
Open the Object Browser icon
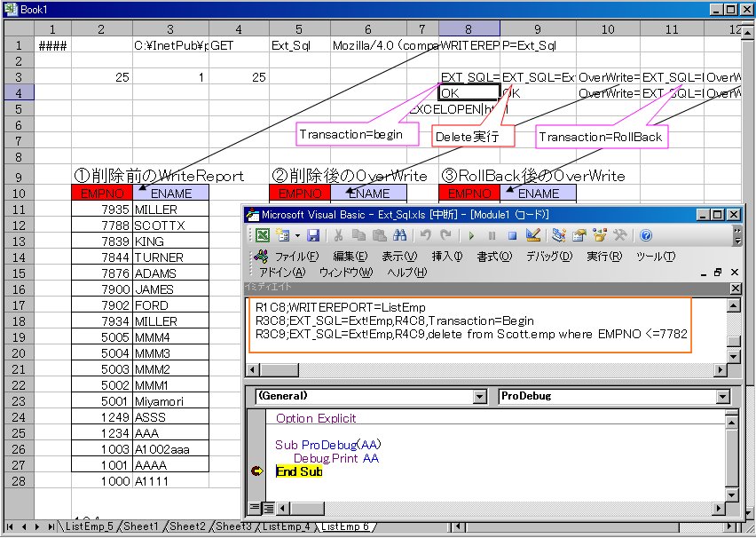(x=599, y=235)
